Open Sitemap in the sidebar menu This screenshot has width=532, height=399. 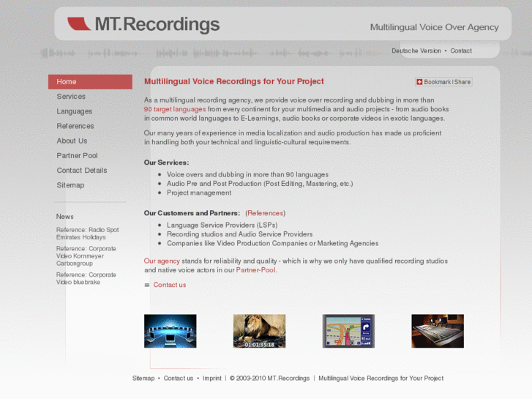pyautogui.click(x=70, y=185)
